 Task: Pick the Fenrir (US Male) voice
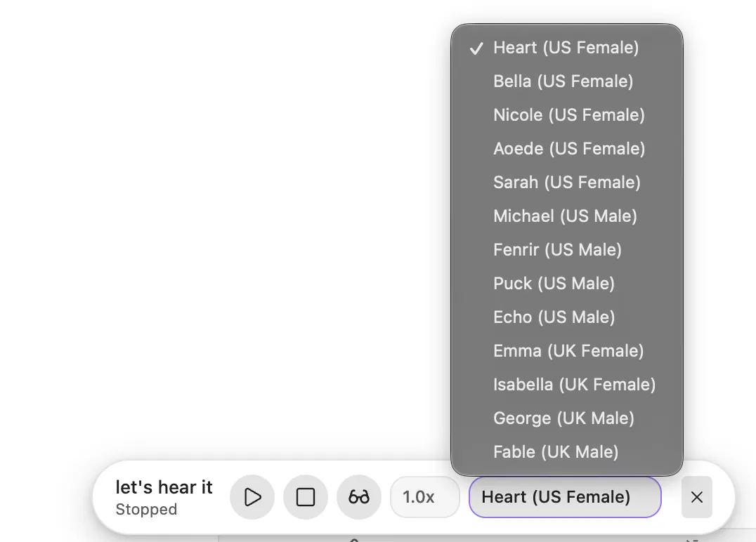click(x=567, y=250)
